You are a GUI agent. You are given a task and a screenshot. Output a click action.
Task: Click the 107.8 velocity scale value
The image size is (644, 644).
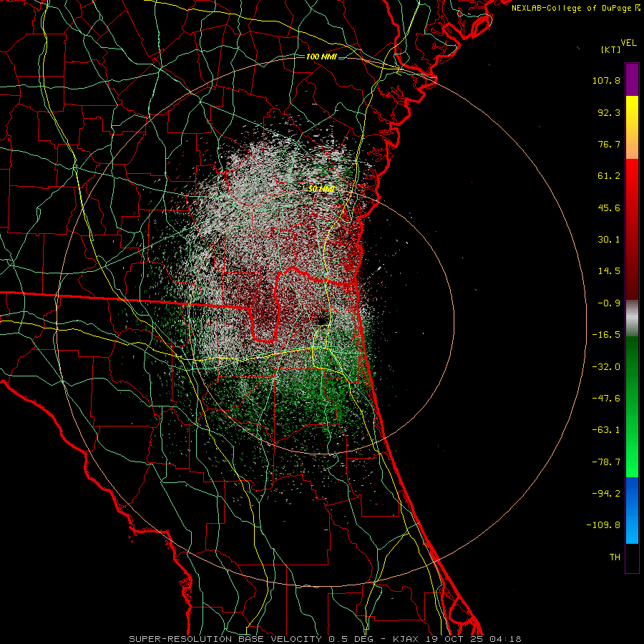(606, 80)
